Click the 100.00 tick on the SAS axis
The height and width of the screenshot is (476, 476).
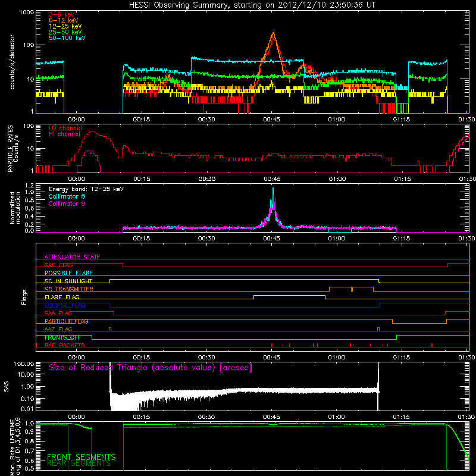[24, 364]
